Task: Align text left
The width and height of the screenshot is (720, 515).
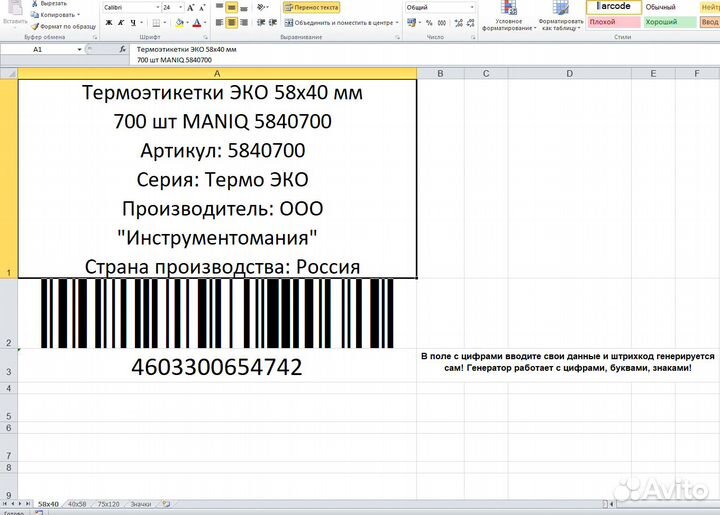Action: pos(219,22)
